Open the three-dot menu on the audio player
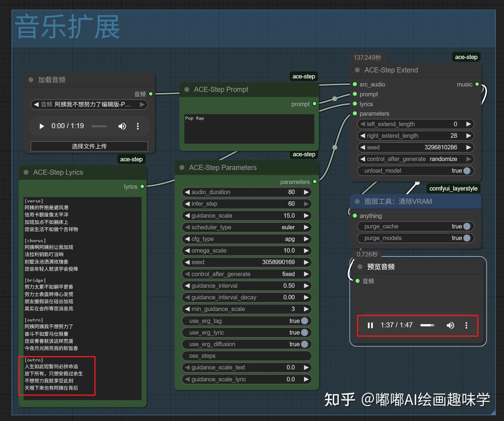 click(138, 126)
